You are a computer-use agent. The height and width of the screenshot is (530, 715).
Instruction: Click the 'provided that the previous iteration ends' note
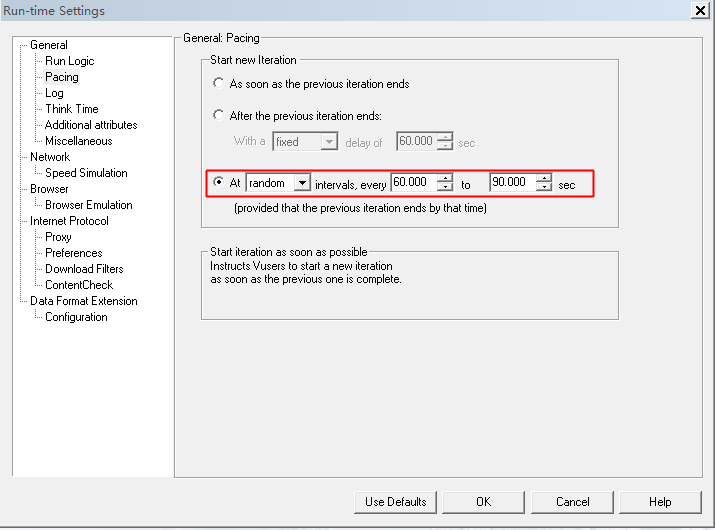pos(360,208)
